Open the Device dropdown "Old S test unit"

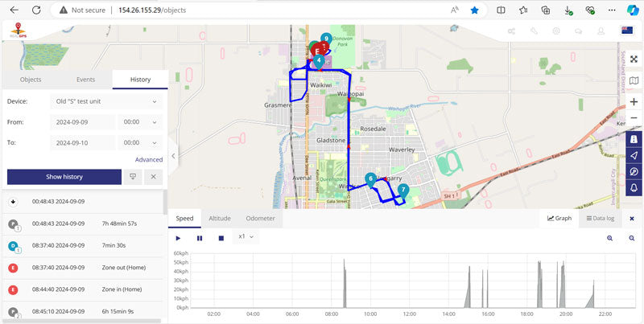(105, 101)
